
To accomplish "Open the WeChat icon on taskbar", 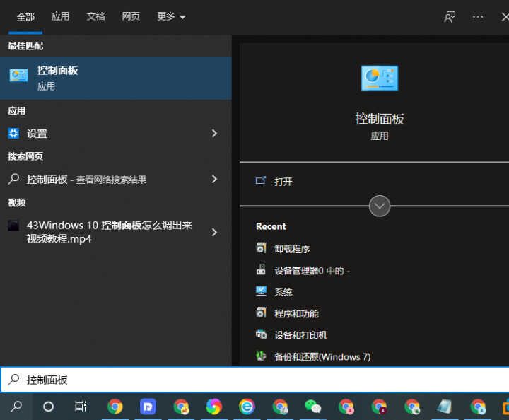I will tap(312, 407).
